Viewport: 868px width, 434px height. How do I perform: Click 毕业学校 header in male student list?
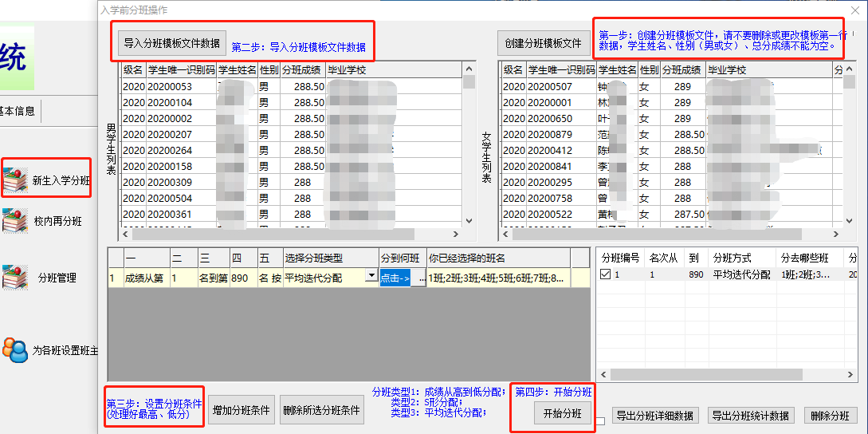[394, 70]
